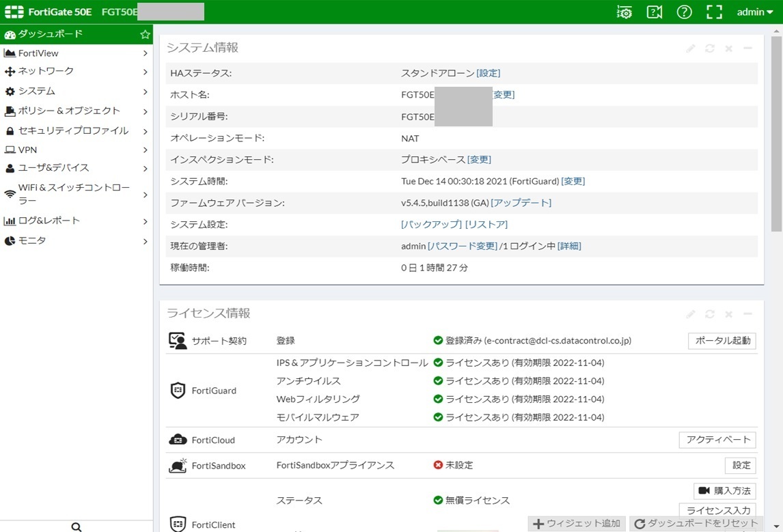Refresh the システム情報 widget

coord(710,48)
